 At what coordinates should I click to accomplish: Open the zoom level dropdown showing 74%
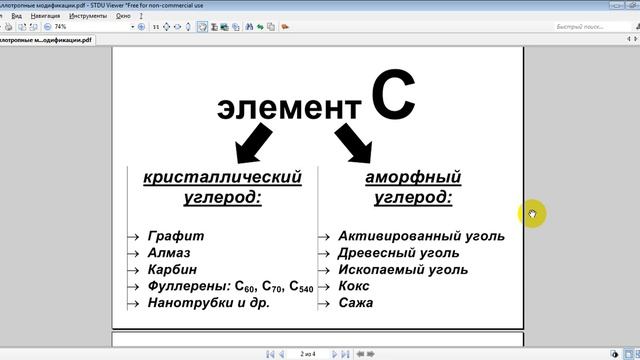pos(132,27)
